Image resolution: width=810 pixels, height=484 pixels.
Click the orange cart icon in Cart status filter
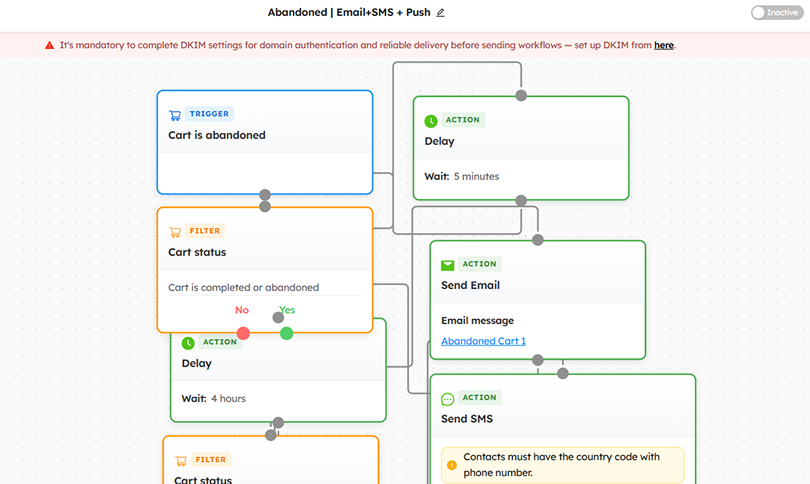(175, 232)
